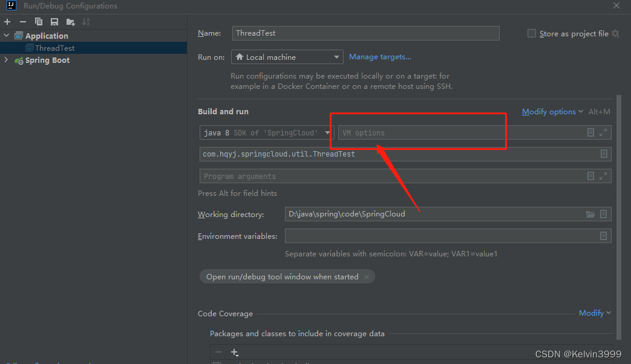Browse Working directory folder icon

click(x=590, y=214)
